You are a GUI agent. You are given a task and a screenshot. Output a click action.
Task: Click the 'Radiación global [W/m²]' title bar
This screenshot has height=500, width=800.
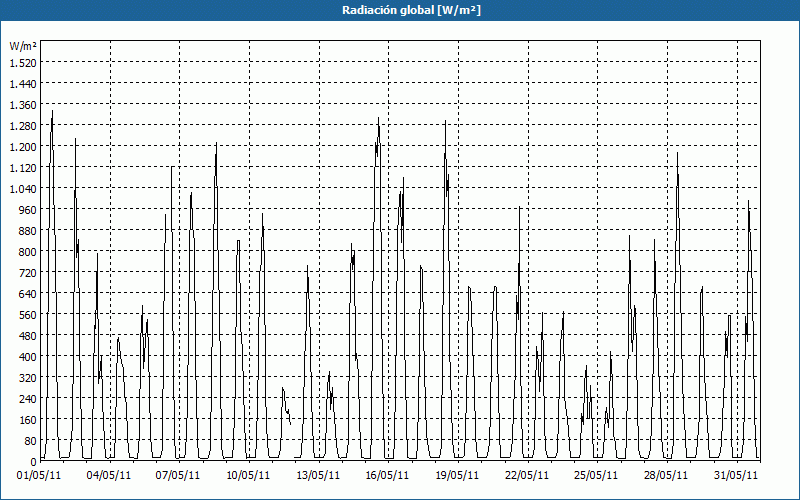pyautogui.click(x=400, y=10)
